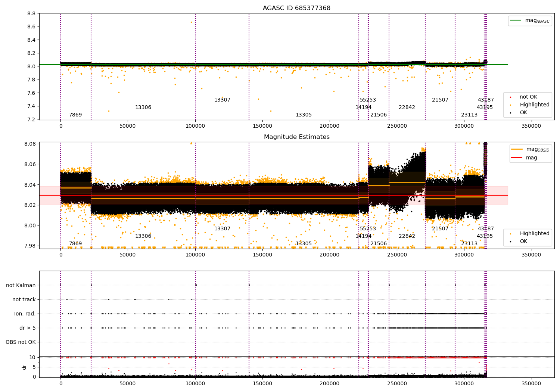The image size is (560, 392).
Task: Click the 'Ion. rad.' row label
Action: [25, 314]
